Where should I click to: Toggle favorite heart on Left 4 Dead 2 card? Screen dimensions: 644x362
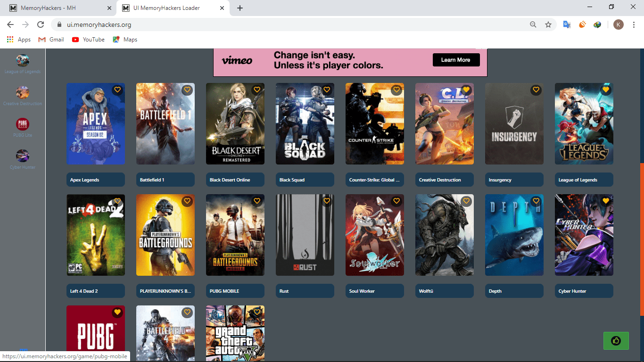[117, 201]
